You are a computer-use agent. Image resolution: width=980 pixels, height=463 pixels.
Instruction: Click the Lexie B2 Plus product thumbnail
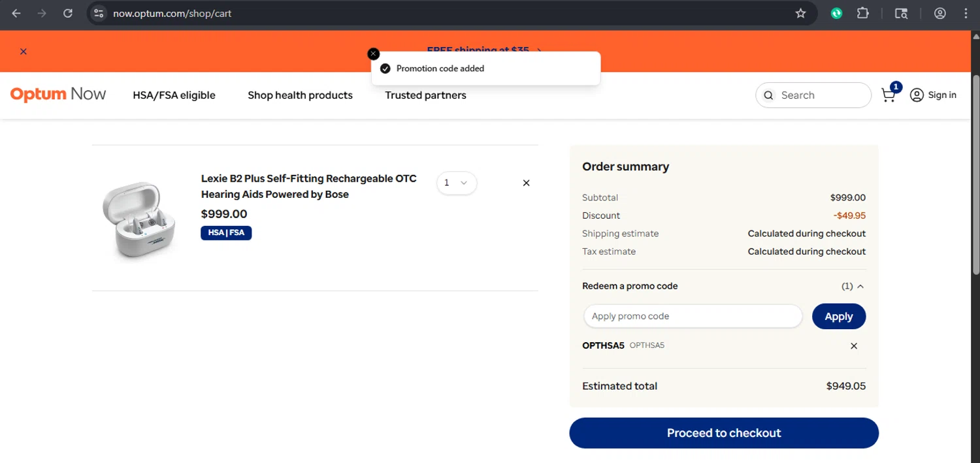tap(139, 219)
